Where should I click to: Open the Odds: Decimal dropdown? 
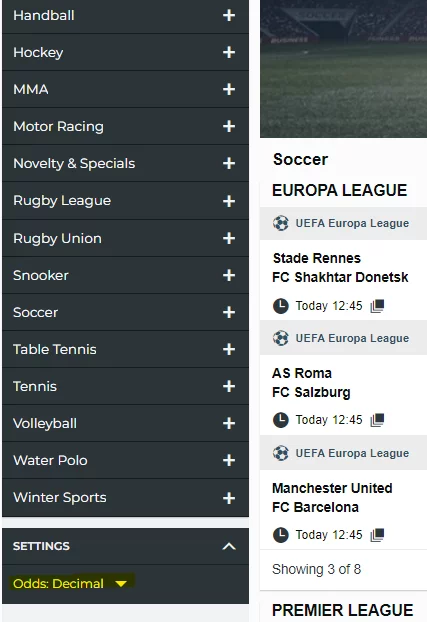click(x=70, y=584)
